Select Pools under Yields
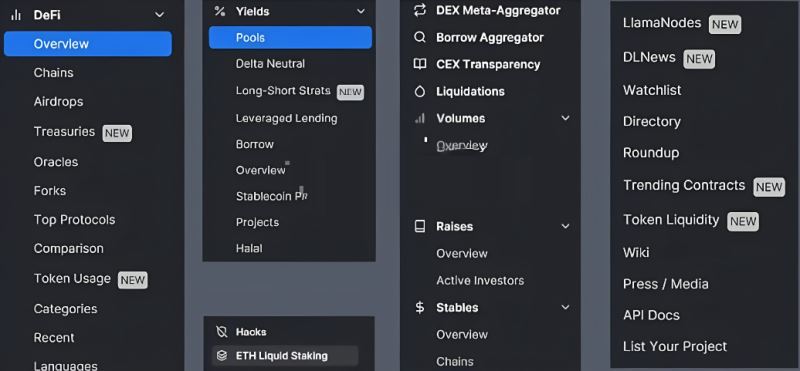 (x=290, y=37)
